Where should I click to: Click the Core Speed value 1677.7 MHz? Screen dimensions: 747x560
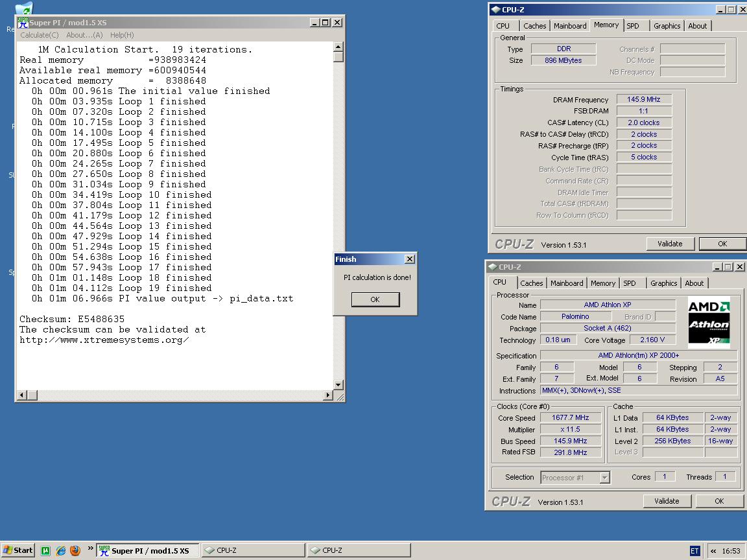570,417
